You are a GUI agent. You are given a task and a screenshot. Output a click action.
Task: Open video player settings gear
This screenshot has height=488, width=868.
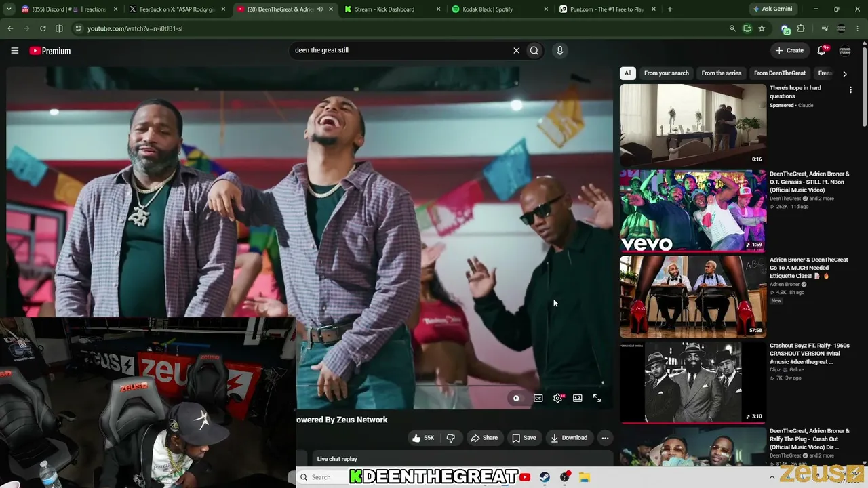point(557,399)
